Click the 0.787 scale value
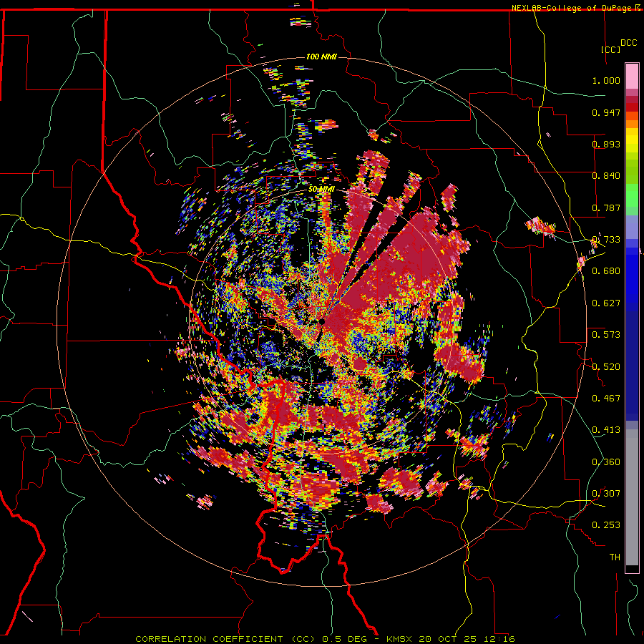The image size is (644, 644). pyautogui.click(x=606, y=208)
